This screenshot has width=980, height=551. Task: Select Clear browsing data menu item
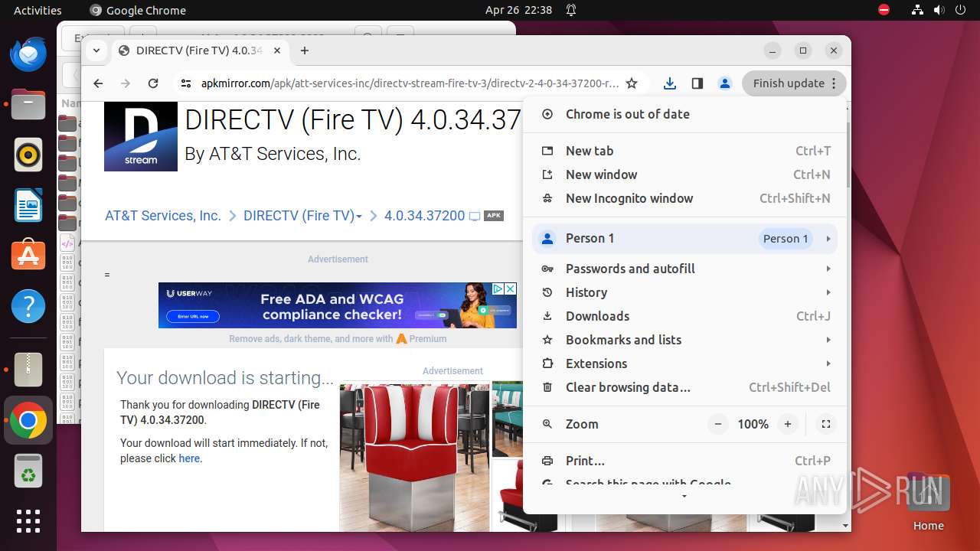[684, 387]
